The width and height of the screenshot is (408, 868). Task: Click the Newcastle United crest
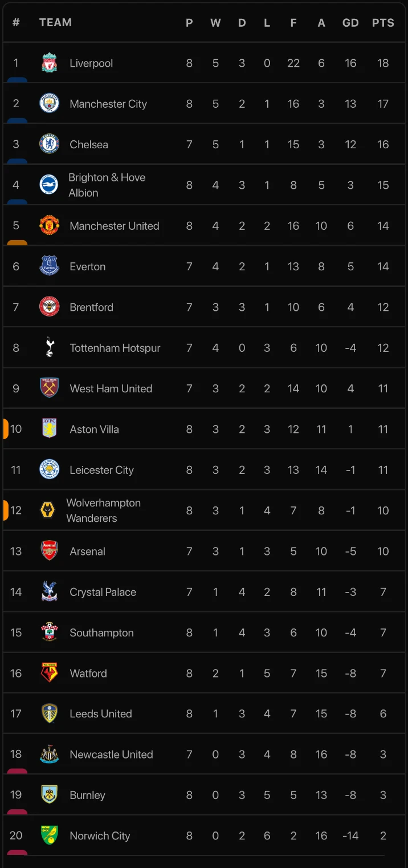[50, 755]
